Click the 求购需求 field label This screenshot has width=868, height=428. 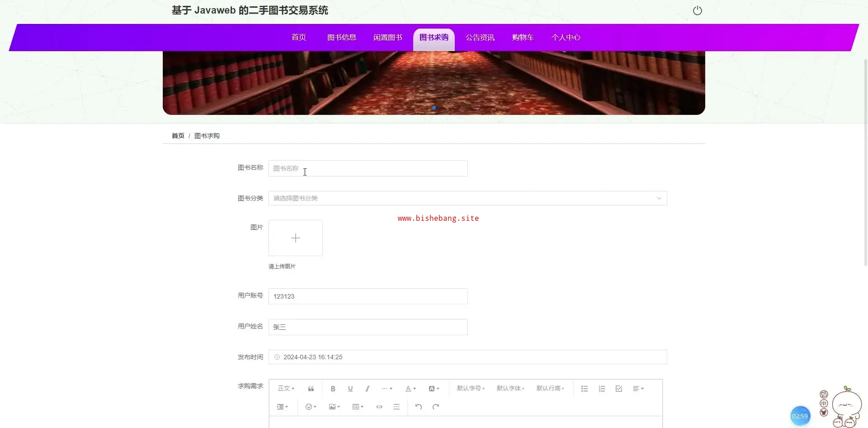(250, 386)
